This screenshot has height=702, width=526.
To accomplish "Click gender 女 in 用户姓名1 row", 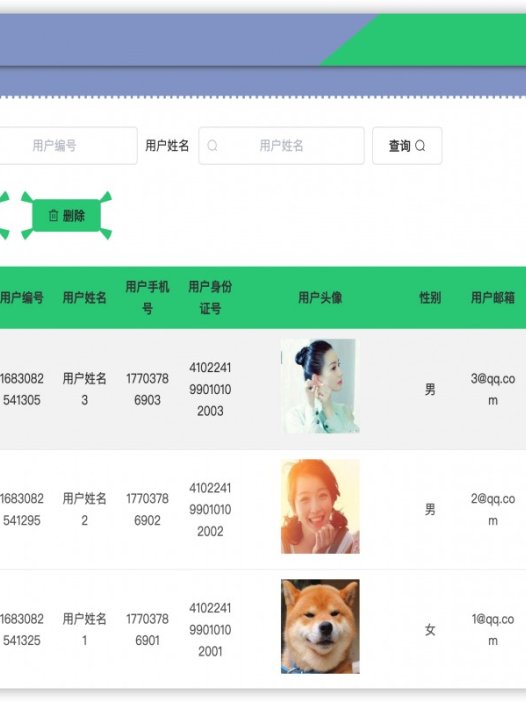I will coord(430,629).
